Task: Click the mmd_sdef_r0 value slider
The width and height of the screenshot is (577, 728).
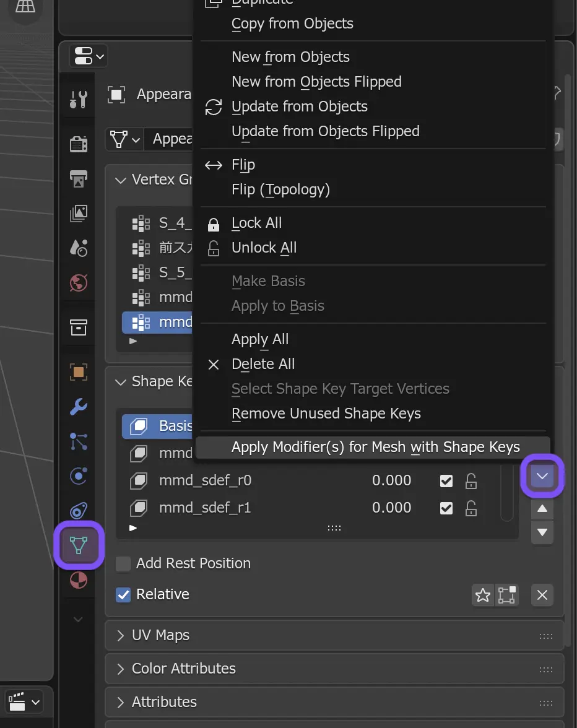Action: coord(391,480)
